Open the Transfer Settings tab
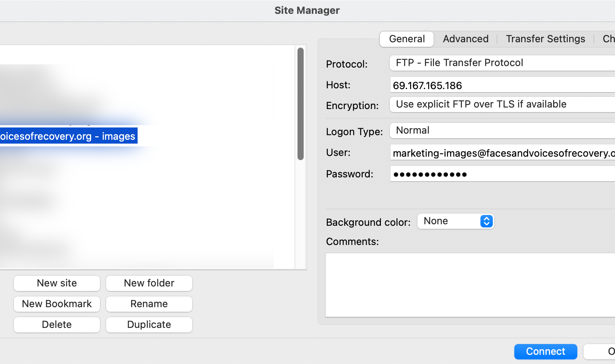The image size is (615, 364). 545,39
